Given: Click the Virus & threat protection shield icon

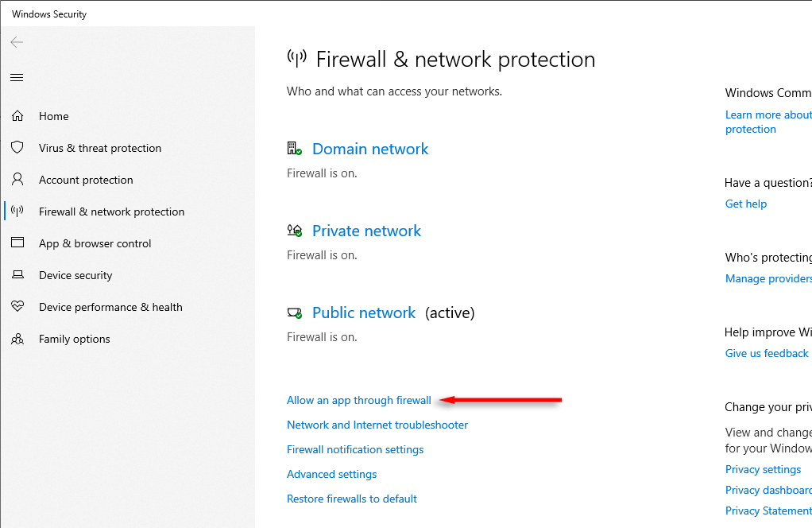Looking at the screenshot, I should pos(17,148).
